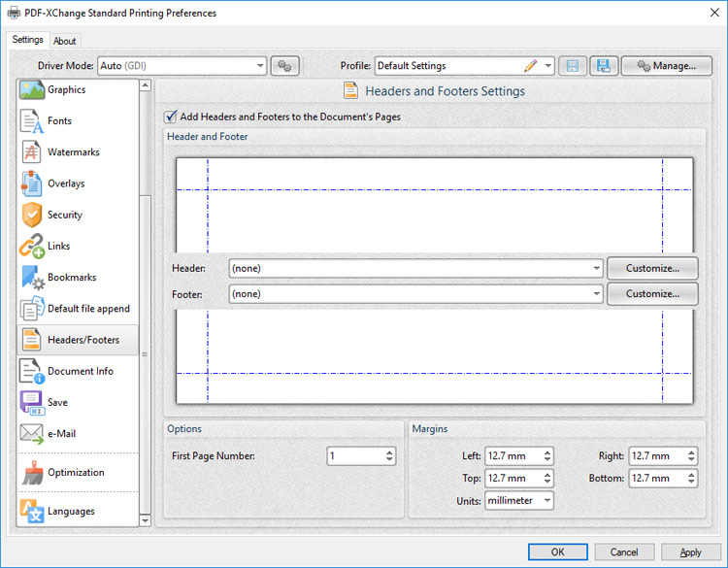
Task: Open the Languages category
Action: (78, 511)
